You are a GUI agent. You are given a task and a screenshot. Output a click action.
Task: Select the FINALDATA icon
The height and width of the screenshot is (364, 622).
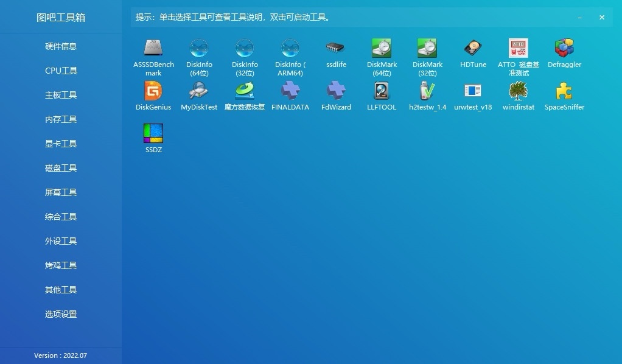click(x=290, y=91)
